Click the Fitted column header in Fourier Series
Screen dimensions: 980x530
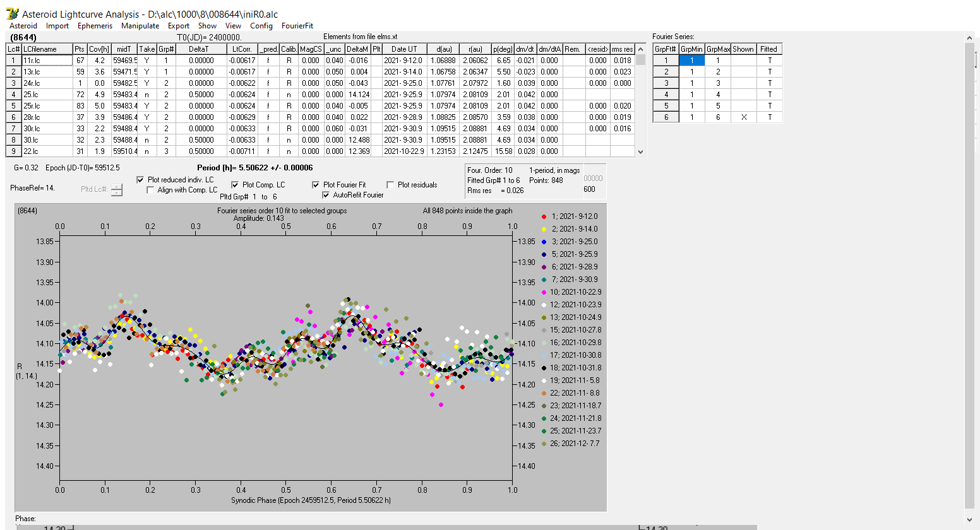pyautogui.click(x=769, y=49)
